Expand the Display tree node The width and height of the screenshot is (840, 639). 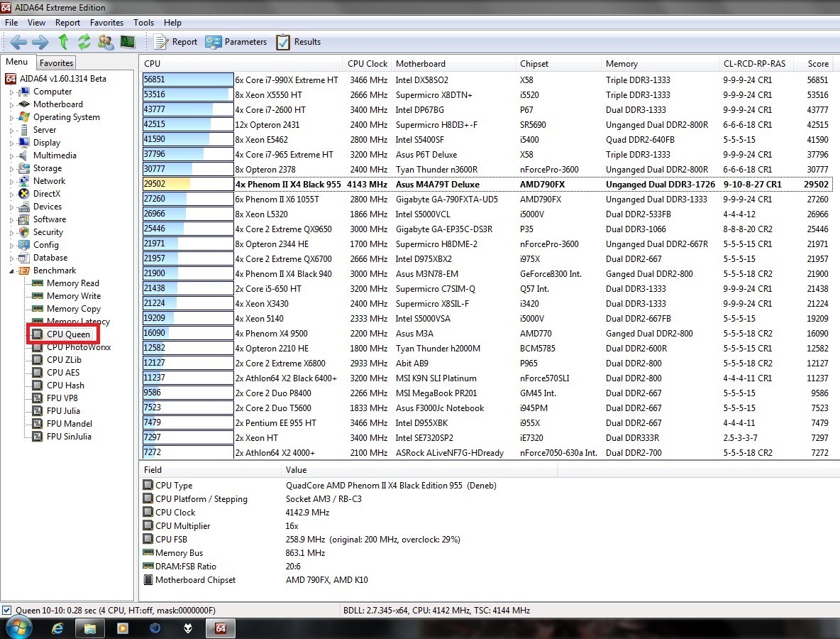[x=12, y=143]
